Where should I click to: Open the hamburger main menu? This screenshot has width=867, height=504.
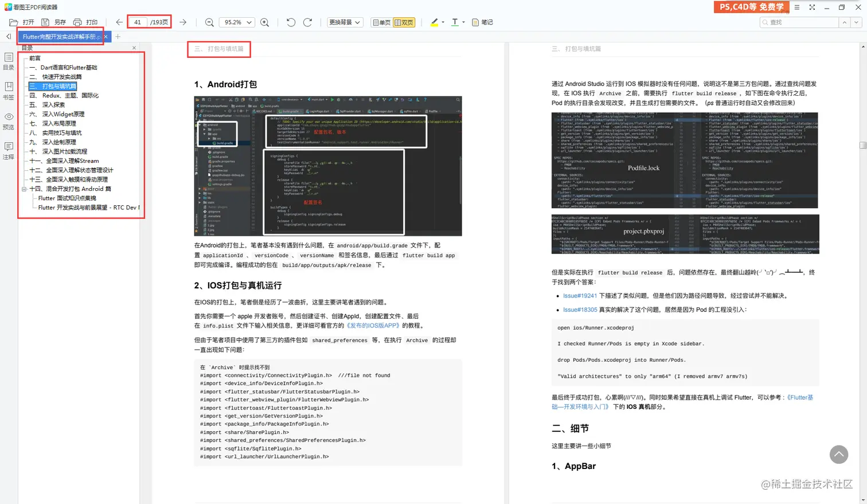[x=797, y=7]
